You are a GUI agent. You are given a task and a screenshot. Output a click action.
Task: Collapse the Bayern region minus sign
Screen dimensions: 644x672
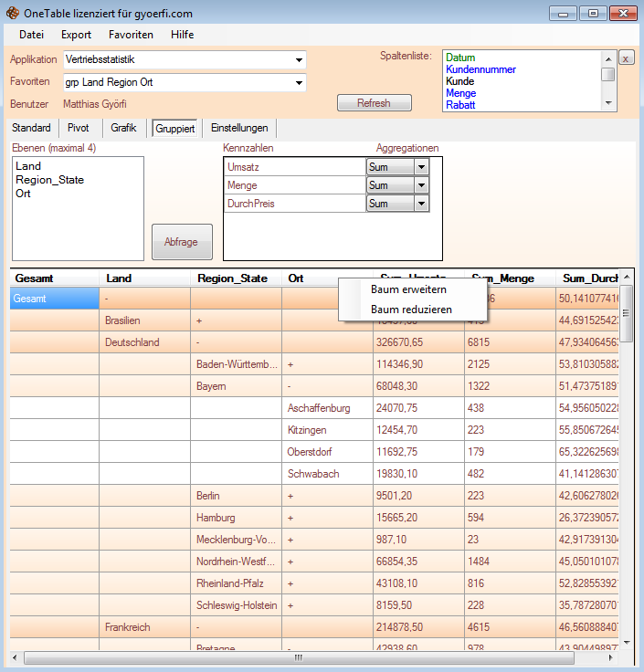click(x=290, y=386)
